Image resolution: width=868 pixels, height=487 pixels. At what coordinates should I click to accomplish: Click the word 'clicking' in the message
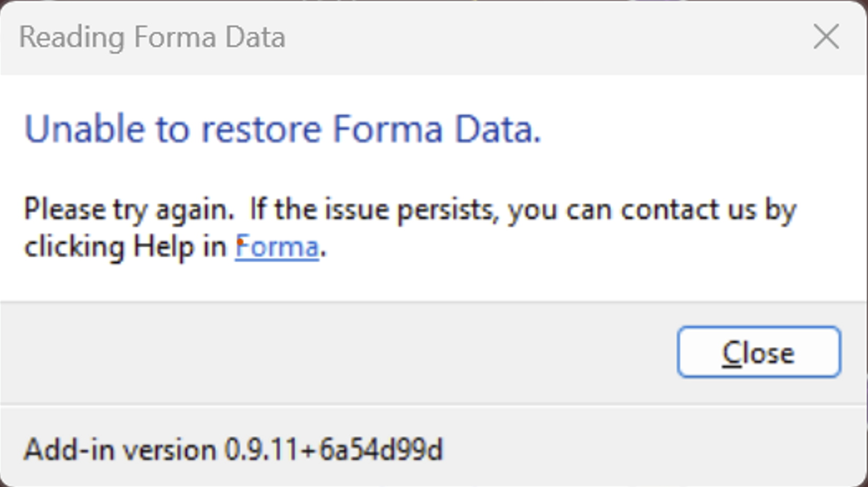74,246
